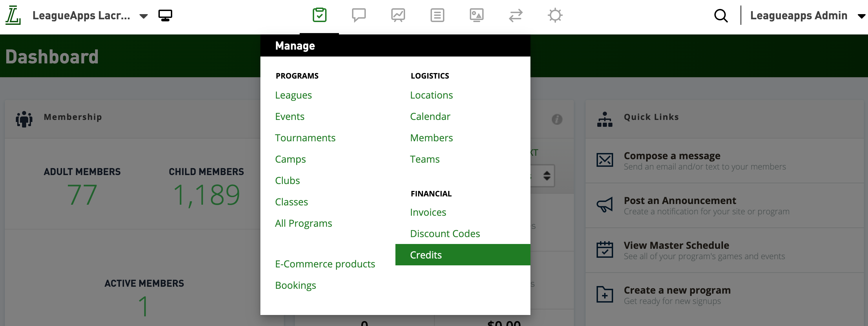The height and width of the screenshot is (326, 868).
Task: Click the Compose a message quick link
Action: click(672, 156)
